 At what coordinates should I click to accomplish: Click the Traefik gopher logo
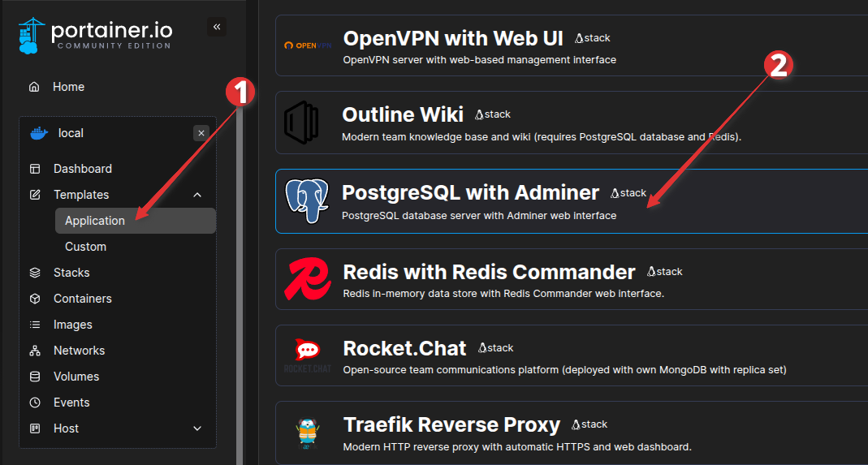[306, 433]
